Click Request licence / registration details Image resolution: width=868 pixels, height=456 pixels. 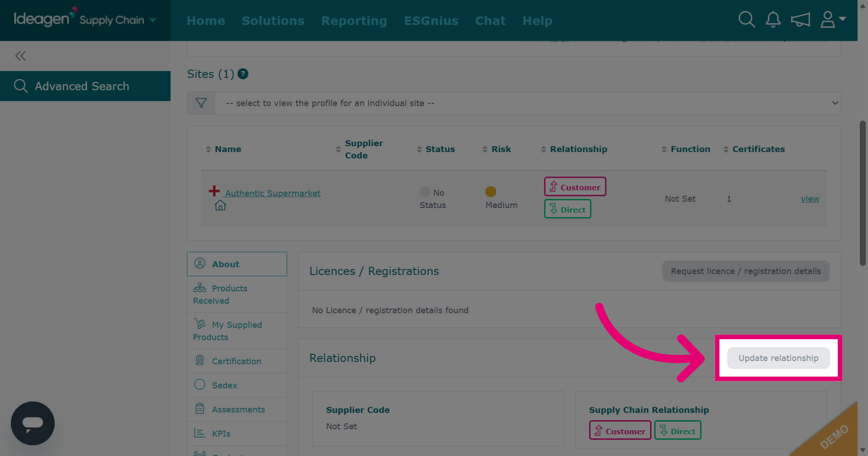click(x=746, y=271)
